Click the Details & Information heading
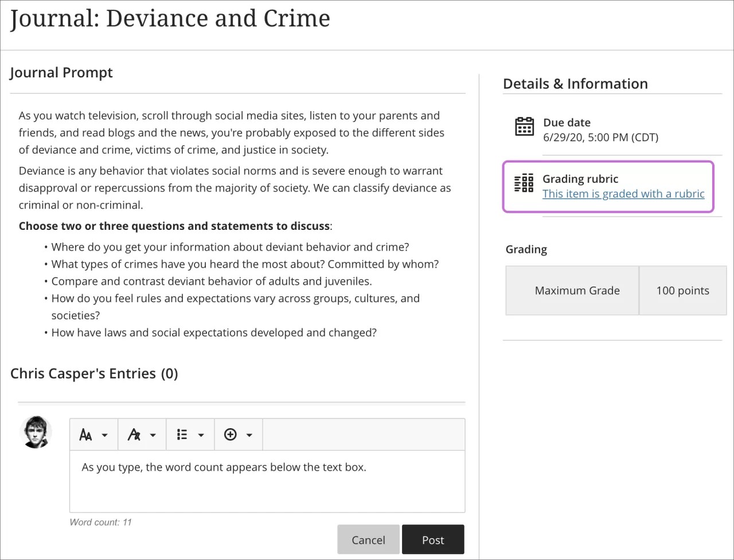Screen dimensions: 734x560 (x=575, y=84)
